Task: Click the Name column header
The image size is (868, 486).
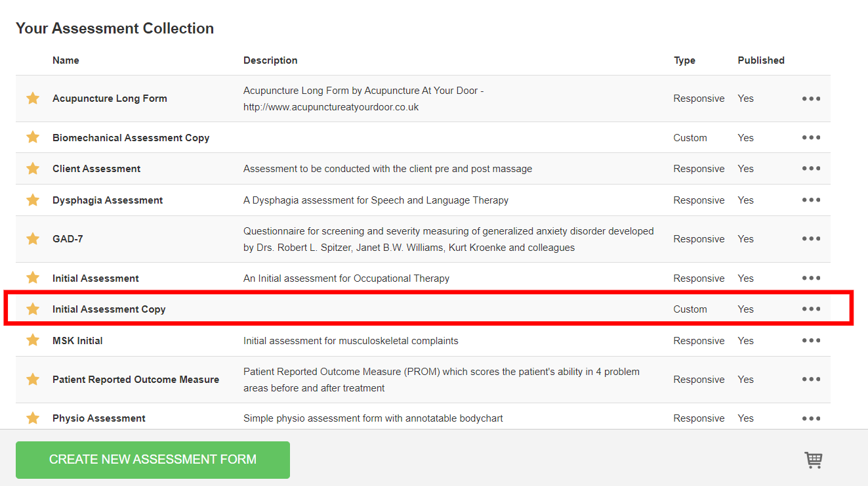Action: [66, 60]
